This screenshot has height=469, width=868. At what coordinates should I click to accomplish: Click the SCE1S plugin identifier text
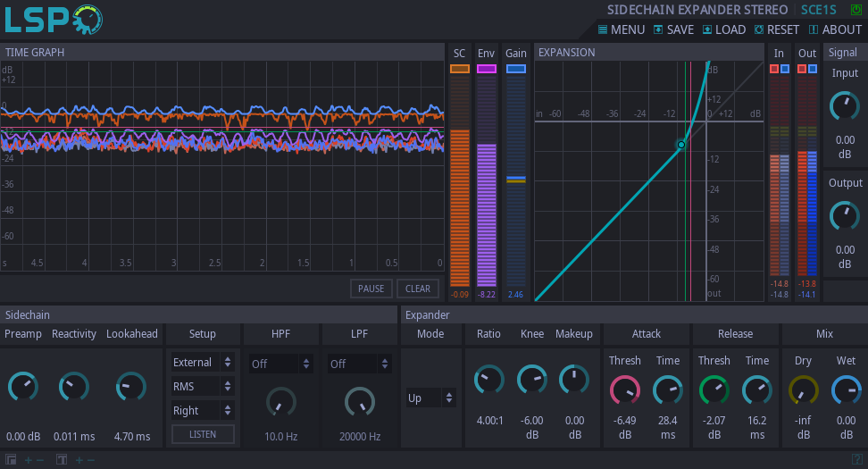(x=819, y=10)
